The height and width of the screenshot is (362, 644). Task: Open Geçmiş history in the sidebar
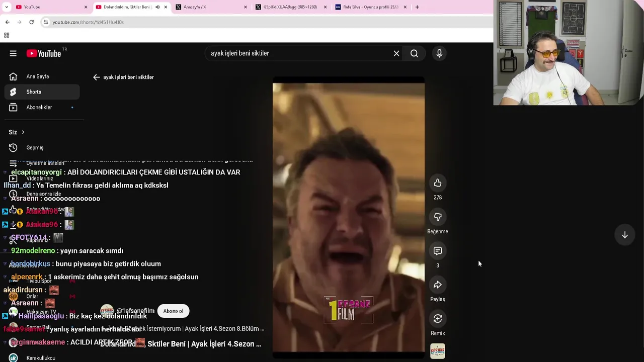point(42,148)
